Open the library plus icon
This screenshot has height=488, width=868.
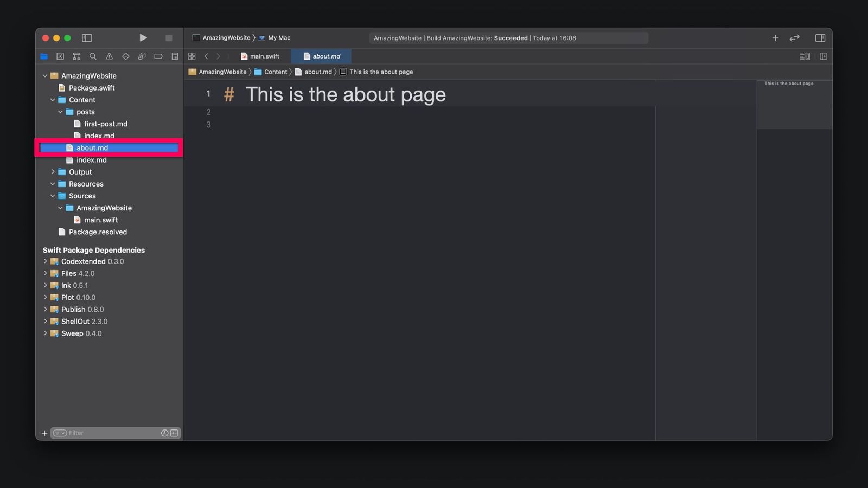(x=775, y=38)
